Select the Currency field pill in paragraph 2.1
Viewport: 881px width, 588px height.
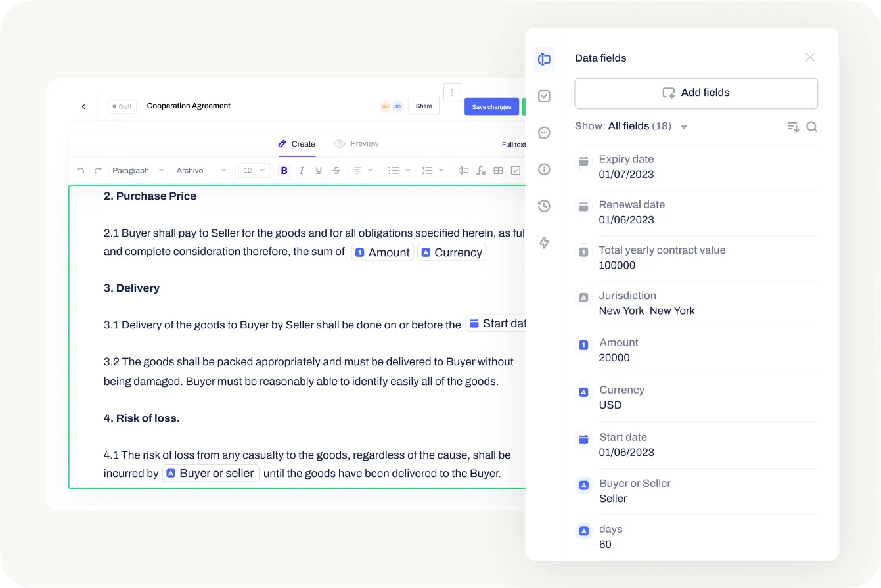pyautogui.click(x=451, y=252)
